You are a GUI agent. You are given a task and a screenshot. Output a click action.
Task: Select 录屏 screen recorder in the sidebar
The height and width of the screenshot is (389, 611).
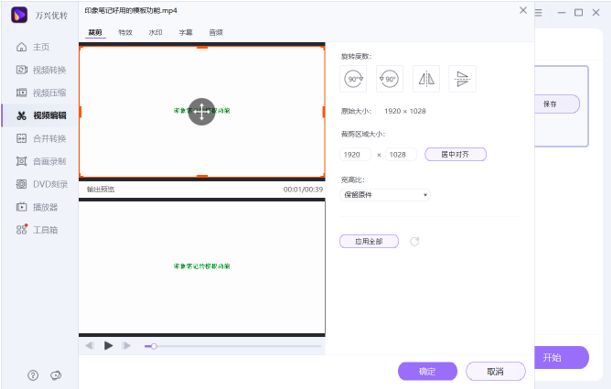(41, 161)
